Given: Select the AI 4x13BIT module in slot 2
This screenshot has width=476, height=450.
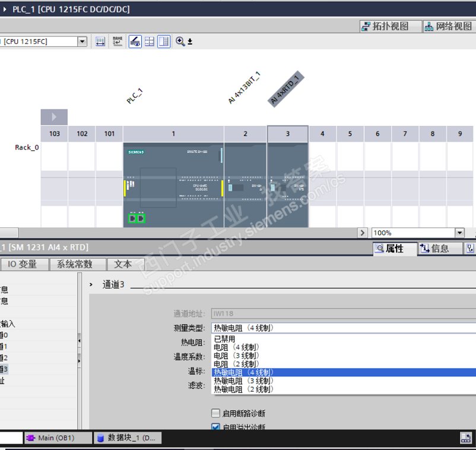Looking at the screenshot, I should 245,185.
